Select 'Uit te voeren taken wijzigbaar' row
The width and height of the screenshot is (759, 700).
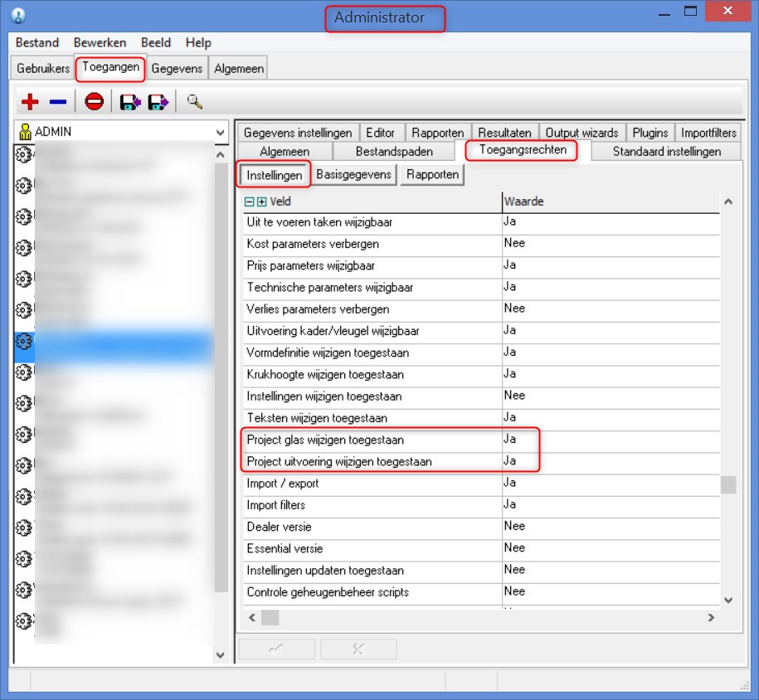click(x=481, y=222)
